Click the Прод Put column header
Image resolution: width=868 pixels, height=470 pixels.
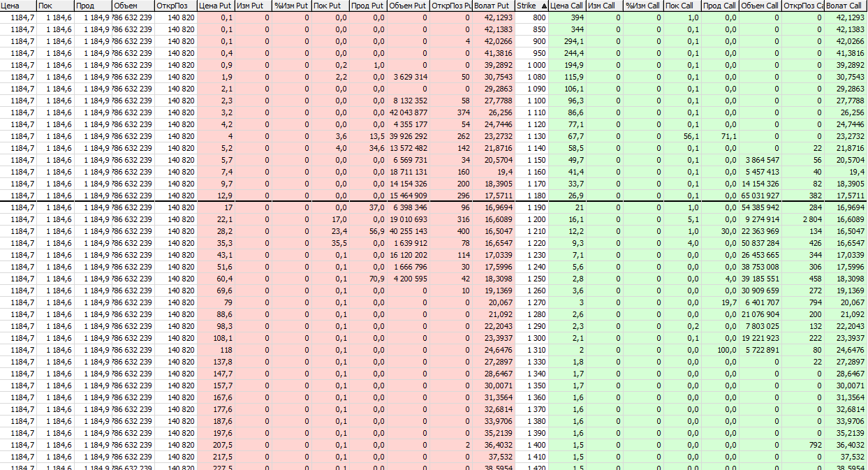(367, 6)
